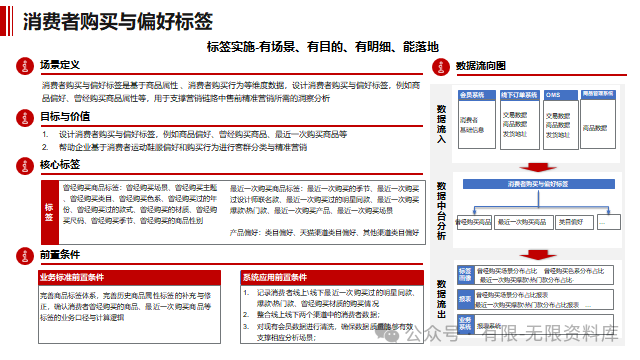Screen dimensions: 640x360
Task: Click the red icon beside 目标与价值
Action: [24, 118]
